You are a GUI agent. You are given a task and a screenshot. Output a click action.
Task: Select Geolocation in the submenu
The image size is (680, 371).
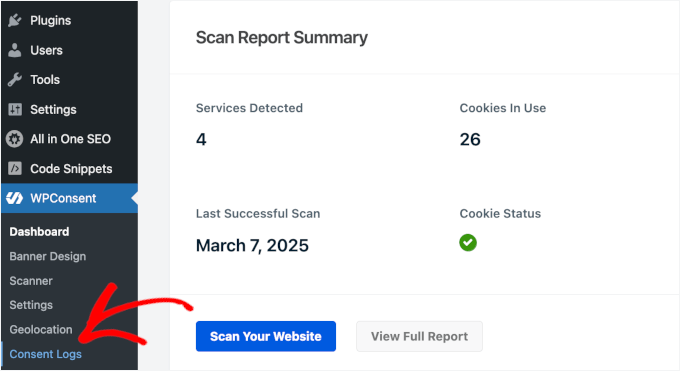point(41,329)
